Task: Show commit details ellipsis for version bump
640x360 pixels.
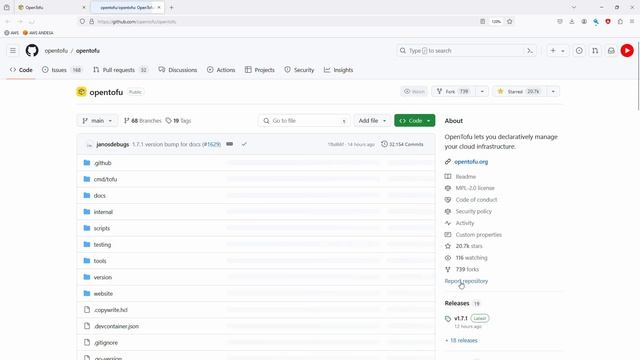Action: 229,144
